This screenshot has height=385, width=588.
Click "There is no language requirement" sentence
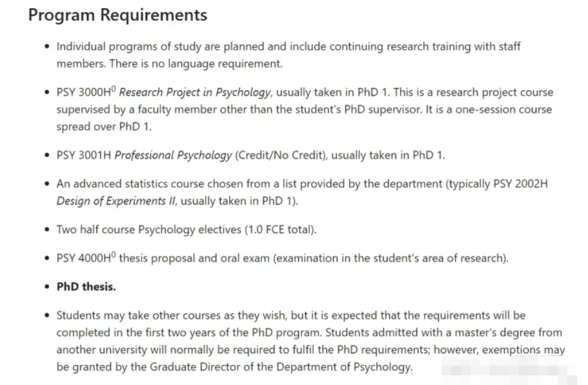tap(196, 63)
